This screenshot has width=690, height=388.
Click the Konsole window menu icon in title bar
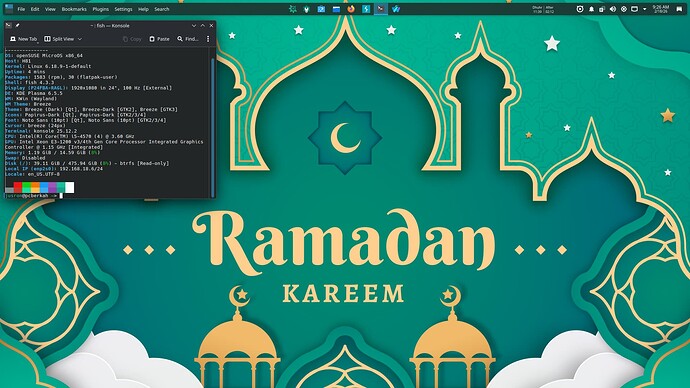[x=8, y=26]
